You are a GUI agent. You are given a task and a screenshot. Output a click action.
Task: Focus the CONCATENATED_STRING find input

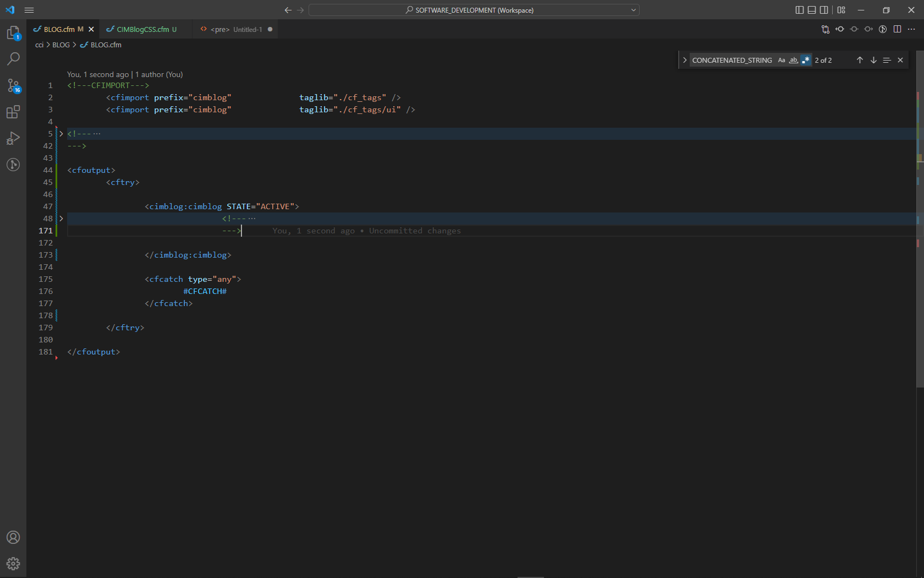(x=732, y=60)
